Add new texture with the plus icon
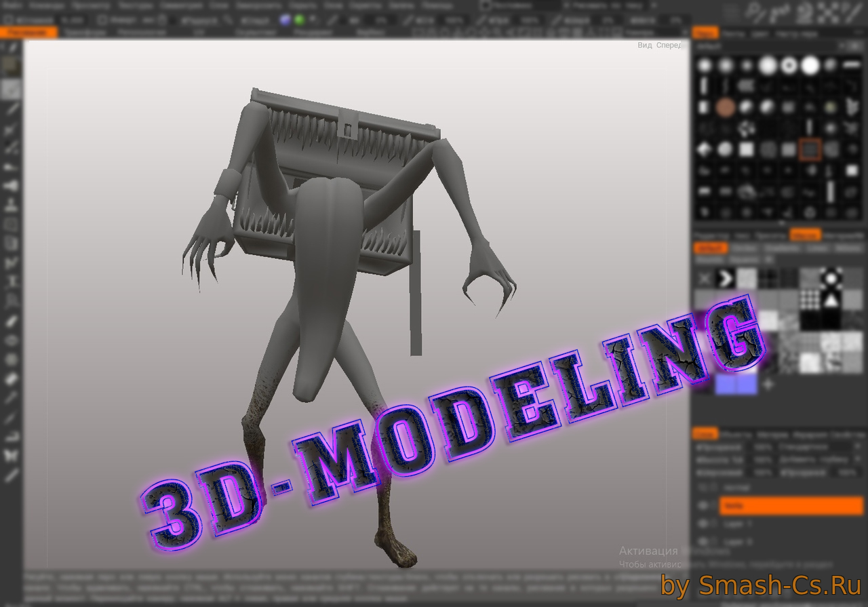The height and width of the screenshot is (607, 868). [x=768, y=385]
